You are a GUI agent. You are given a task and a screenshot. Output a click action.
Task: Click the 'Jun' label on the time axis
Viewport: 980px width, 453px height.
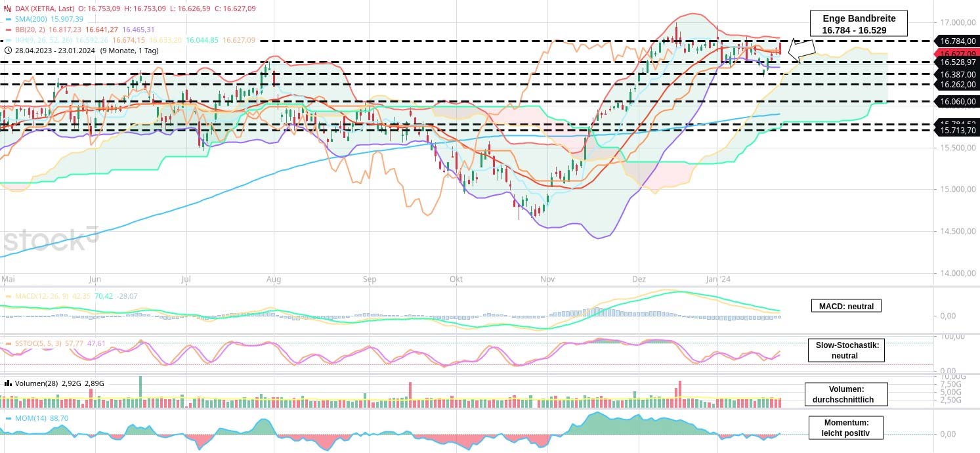(95, 279)
